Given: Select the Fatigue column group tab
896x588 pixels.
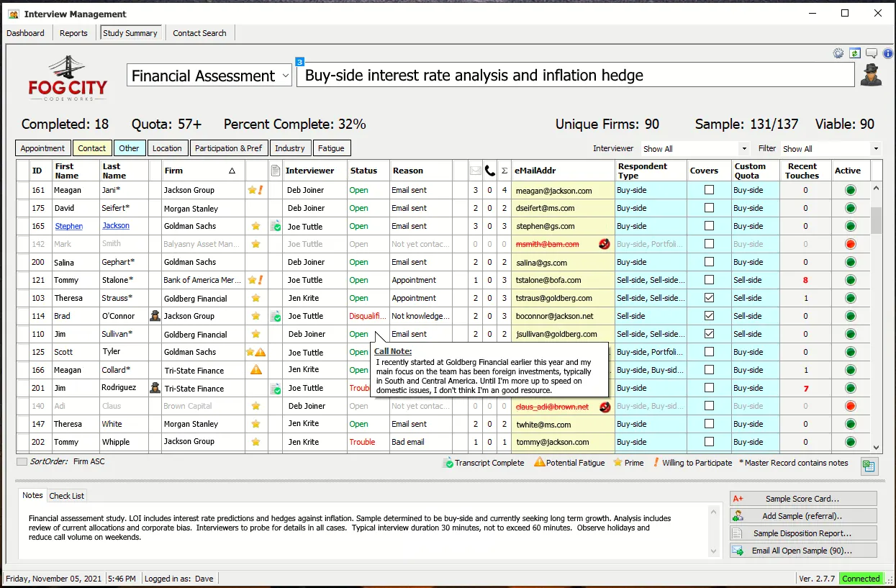Looking at the screenshot, I should (x=331, y=148).
